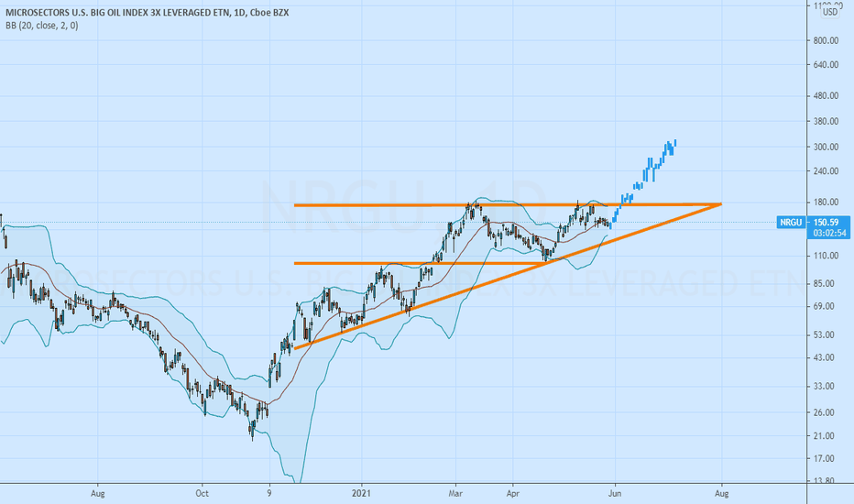Select the BB (20, close, 2, 0) indicator label
The width and height of the screenshot is (854, 504).
click(42, 25)
